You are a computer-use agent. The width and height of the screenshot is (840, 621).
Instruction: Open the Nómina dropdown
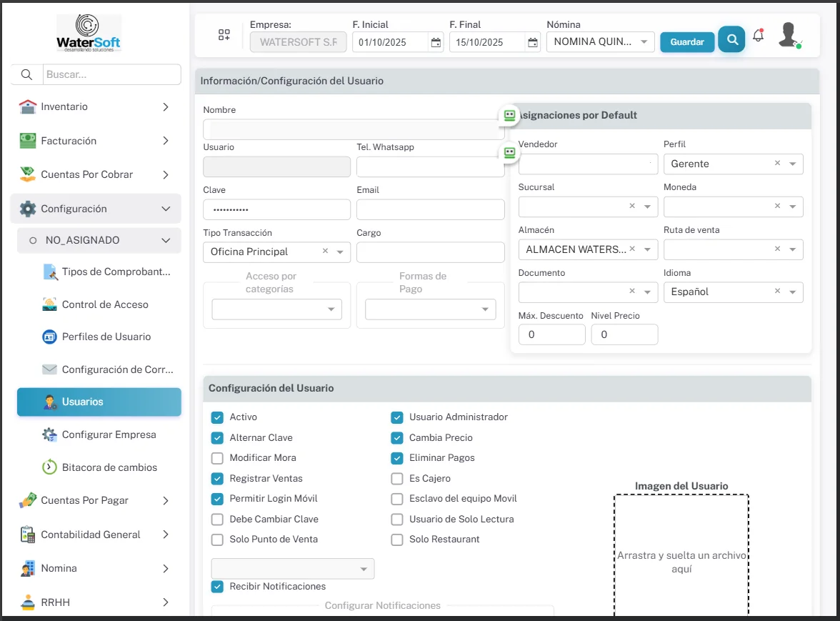pyautogui.click(x=601, y=41)
